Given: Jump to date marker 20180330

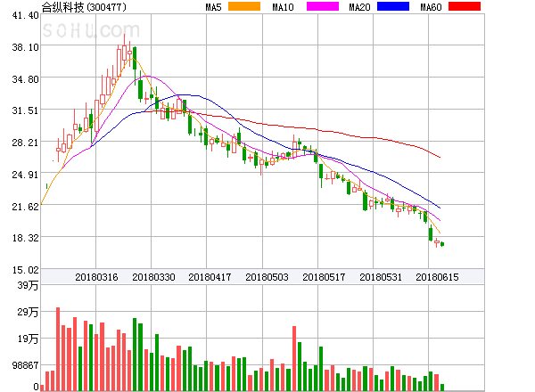Looking at the screenshot, I should point(153,277).
